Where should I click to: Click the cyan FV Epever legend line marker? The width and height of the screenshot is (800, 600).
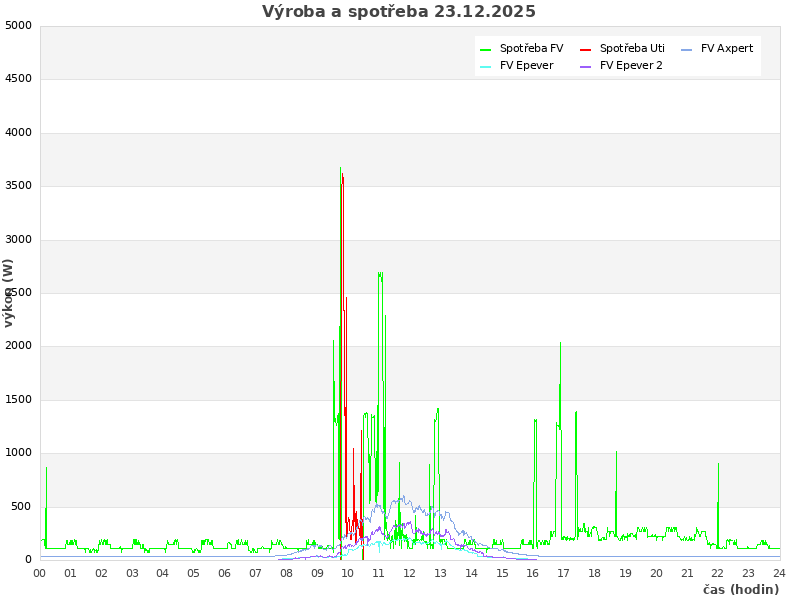click(485, 66)
